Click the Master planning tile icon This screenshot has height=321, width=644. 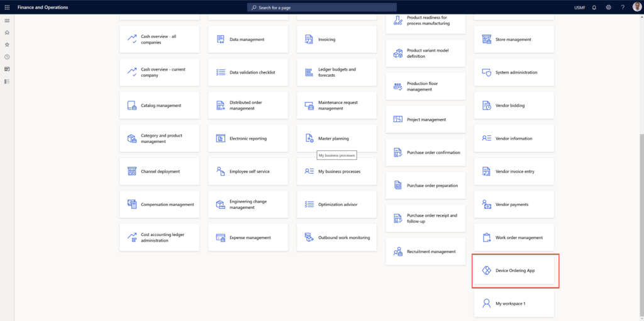(x=309, y=138)
